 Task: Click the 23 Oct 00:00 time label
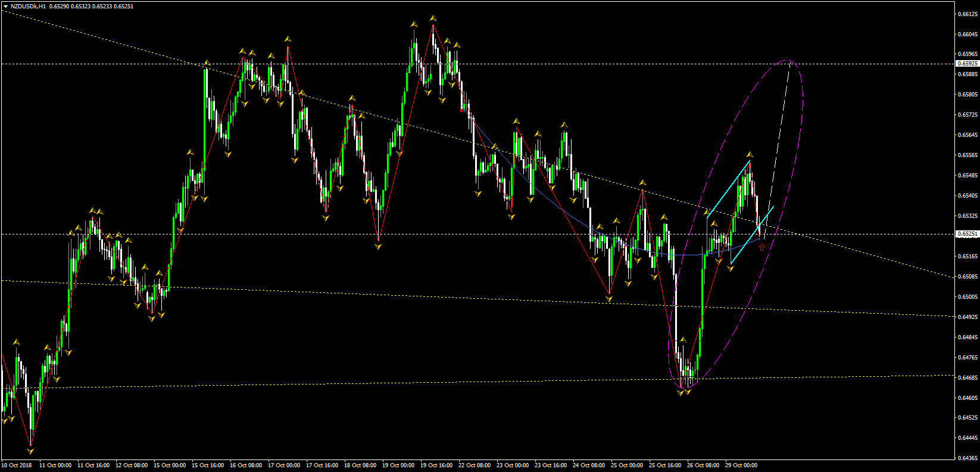pyautogui.click(x=512, y=465)
